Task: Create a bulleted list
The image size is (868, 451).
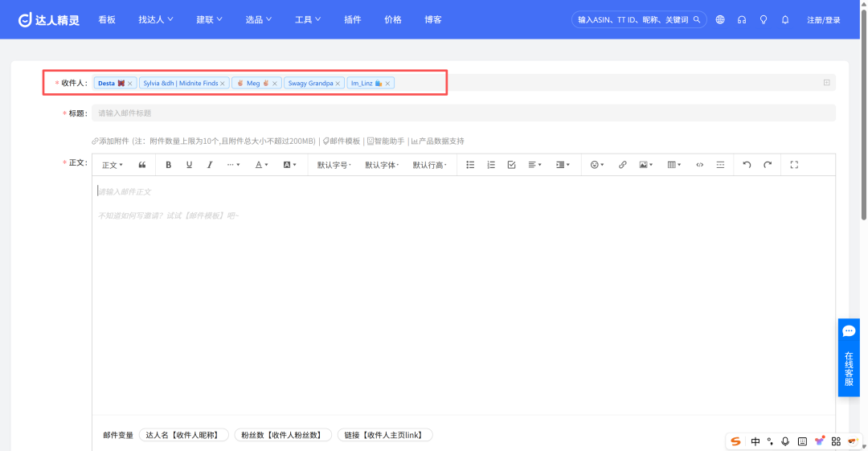Action: pos(470,165)
